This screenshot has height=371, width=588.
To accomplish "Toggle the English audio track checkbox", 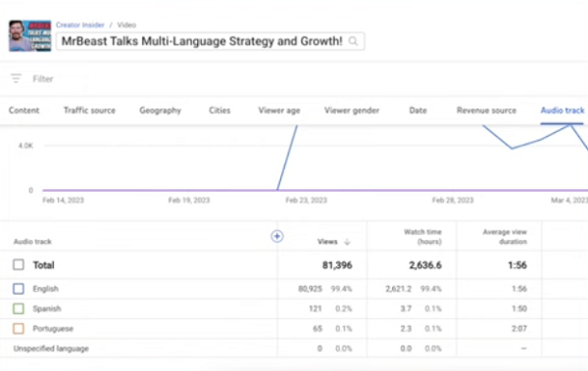I will tap(19, 289).
